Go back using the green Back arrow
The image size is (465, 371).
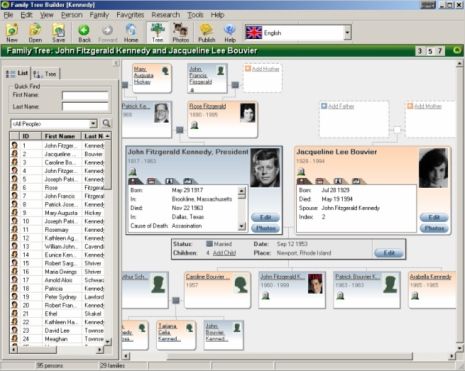pyautogui.click(x=84, y=33)
